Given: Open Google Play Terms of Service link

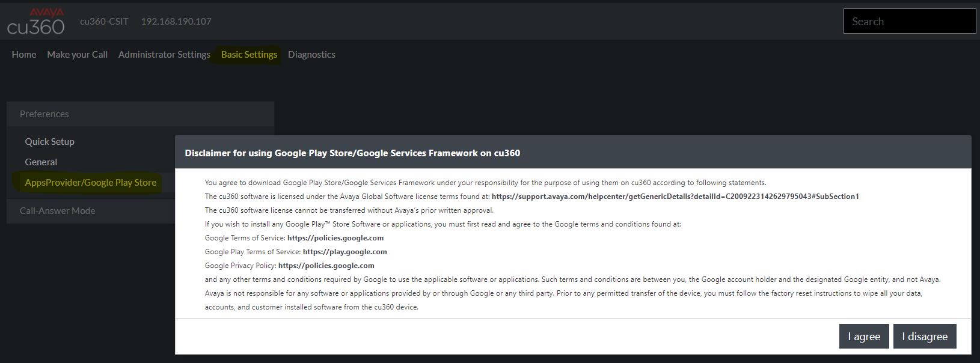Looking at the screenshot, I should [345, 251].
